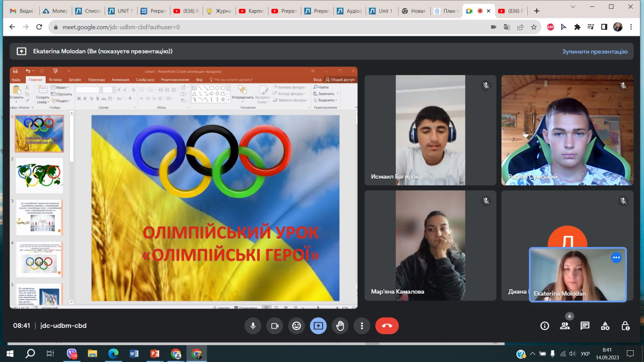Open Windows taskbar search

tap(30, 354)
